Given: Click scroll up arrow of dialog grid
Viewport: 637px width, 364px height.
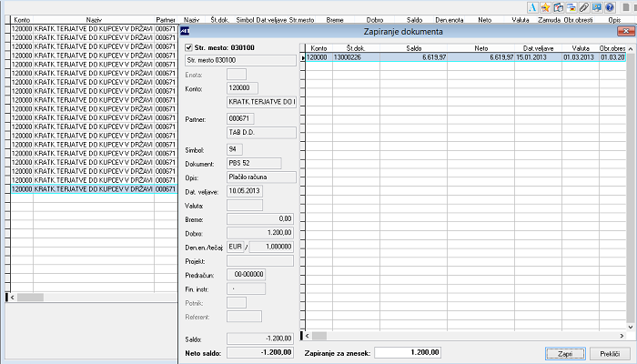Looking at the screenshot, I should coord(631,48).
